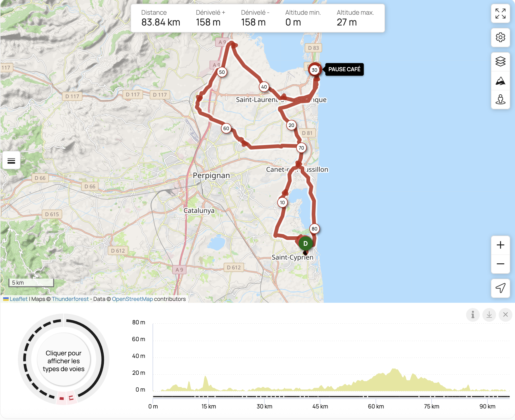Select the green D start marker

pos(305,243)
